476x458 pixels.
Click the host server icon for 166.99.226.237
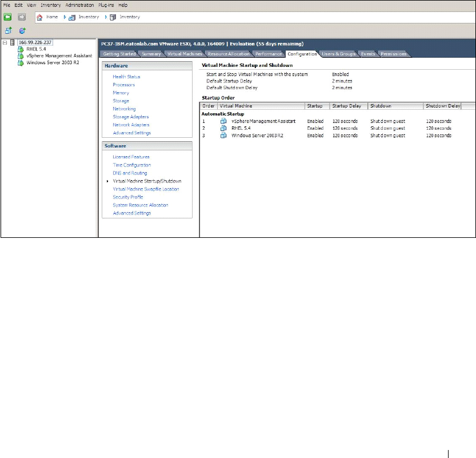[12, 42]
